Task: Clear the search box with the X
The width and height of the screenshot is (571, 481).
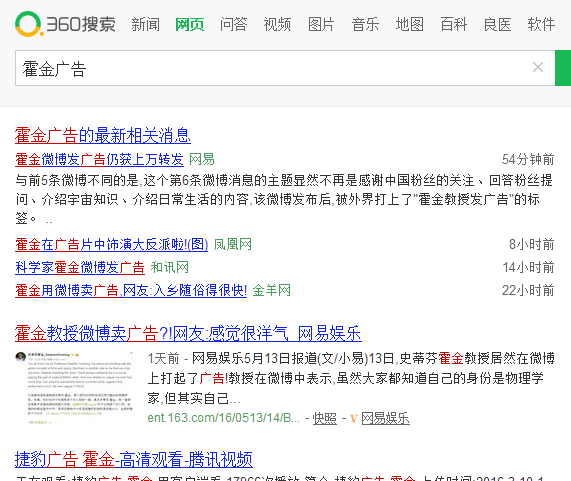Action: pos(538,67)
